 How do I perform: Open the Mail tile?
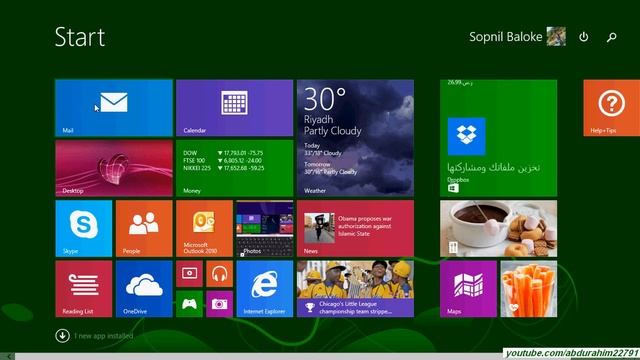coord(114,108)
